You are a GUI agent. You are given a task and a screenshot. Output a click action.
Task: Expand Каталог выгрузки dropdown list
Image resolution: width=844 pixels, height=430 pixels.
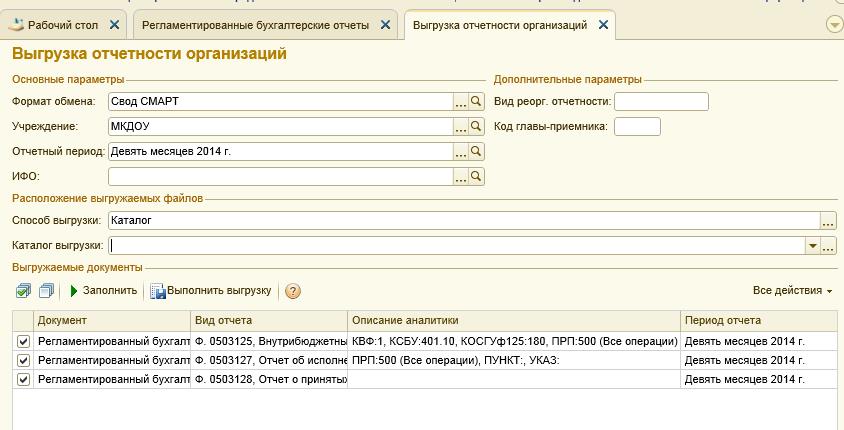pyautogui.click(x=812, y=245)
